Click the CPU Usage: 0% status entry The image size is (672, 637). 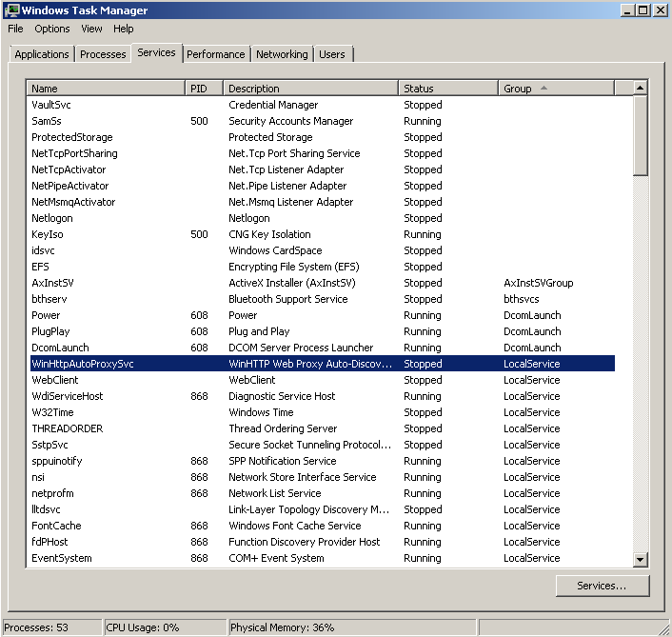(x=166, y=627)
